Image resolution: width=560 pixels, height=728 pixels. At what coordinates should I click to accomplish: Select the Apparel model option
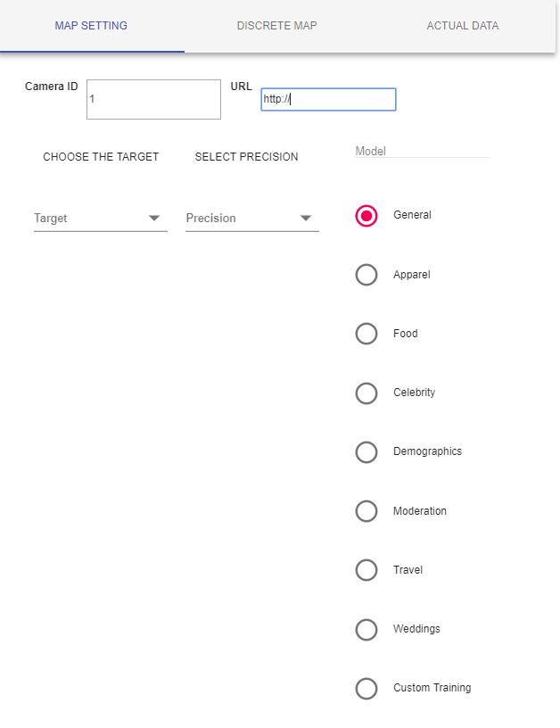(366, 275)
